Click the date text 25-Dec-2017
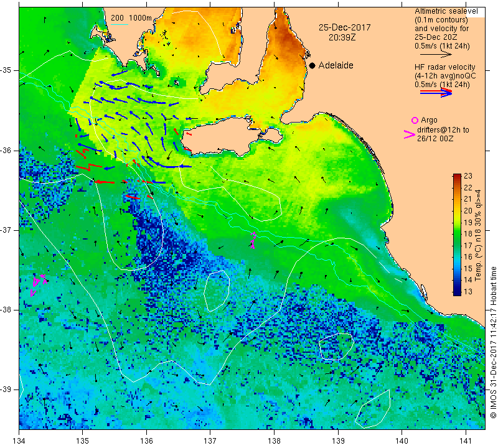 tap(345, 27)
